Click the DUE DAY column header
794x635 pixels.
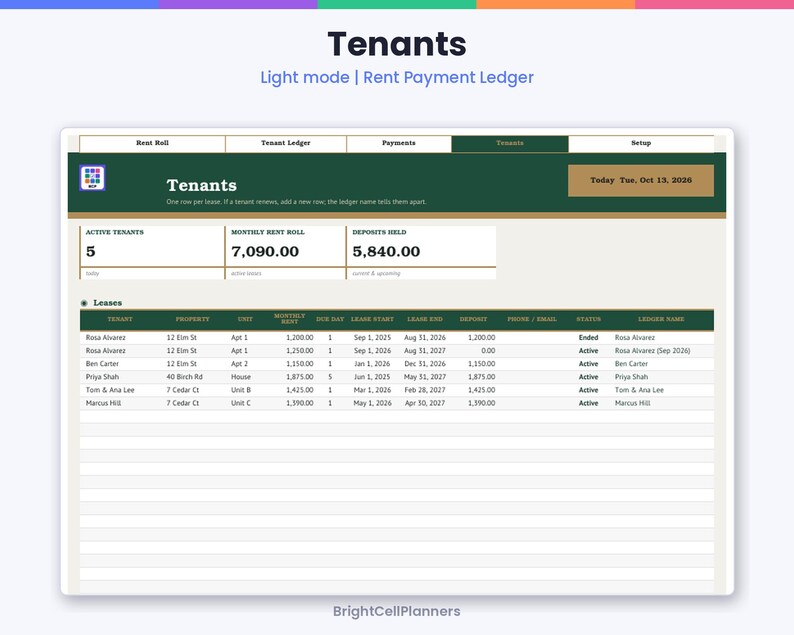pyautogui.click(x=330, y=319)
